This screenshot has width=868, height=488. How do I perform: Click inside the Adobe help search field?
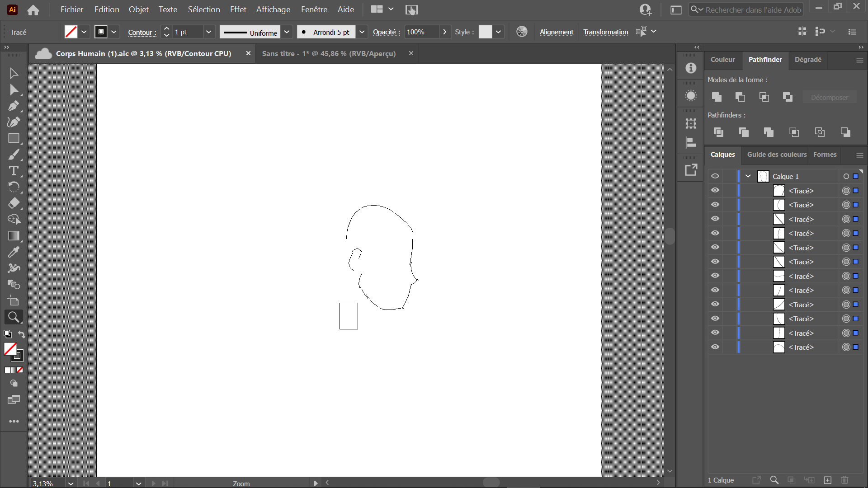(750, 9)
